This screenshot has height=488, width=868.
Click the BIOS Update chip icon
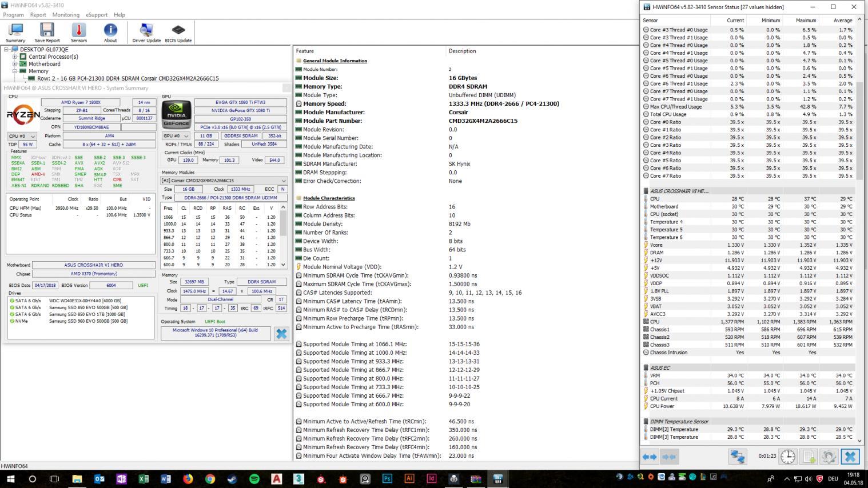178,33
